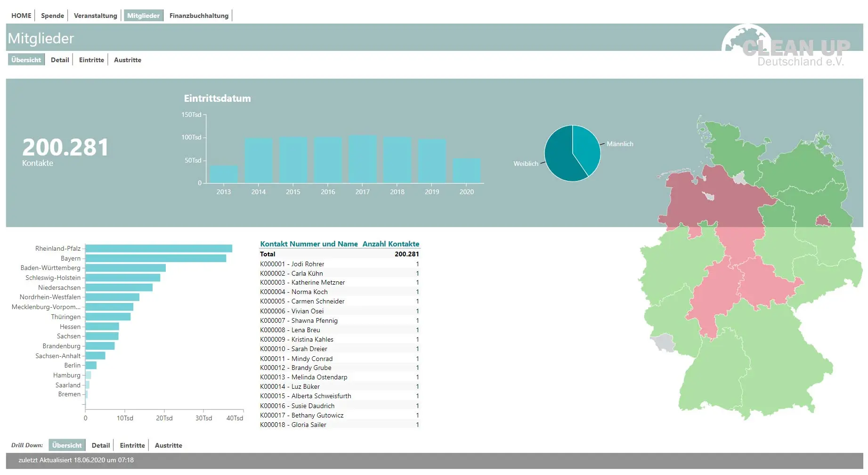The height and width of the screenshot is (475, 868).
Task: Select the Baden-Württemberg bar
Action: tap(125, 268)
